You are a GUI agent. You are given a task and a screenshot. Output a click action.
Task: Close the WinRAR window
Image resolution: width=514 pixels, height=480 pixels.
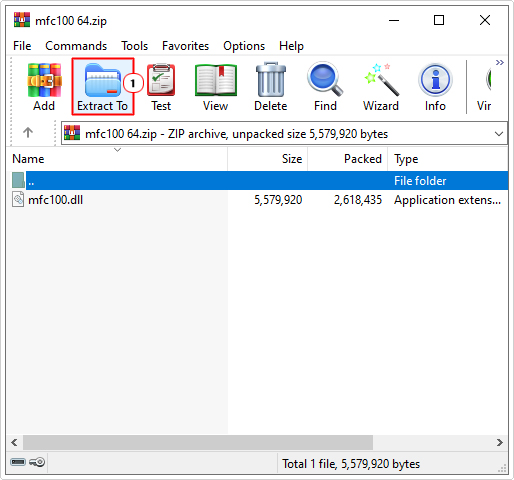point(485,20)
